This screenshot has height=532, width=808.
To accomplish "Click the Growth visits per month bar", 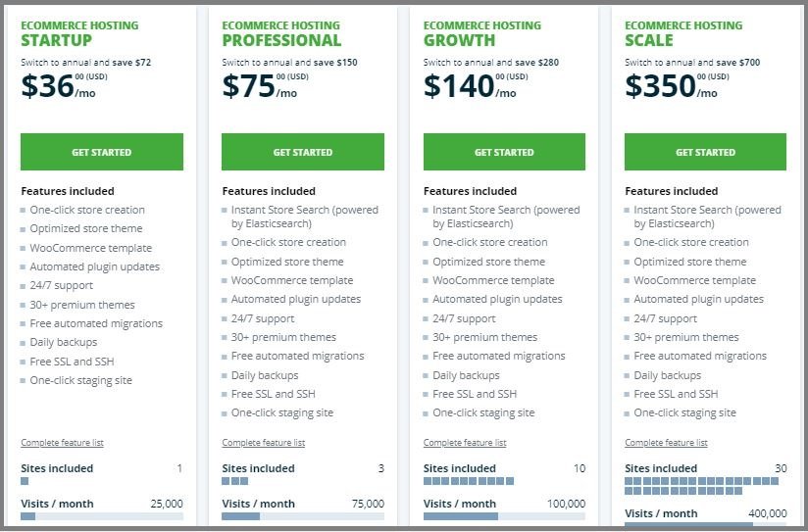I will (504, 516).
